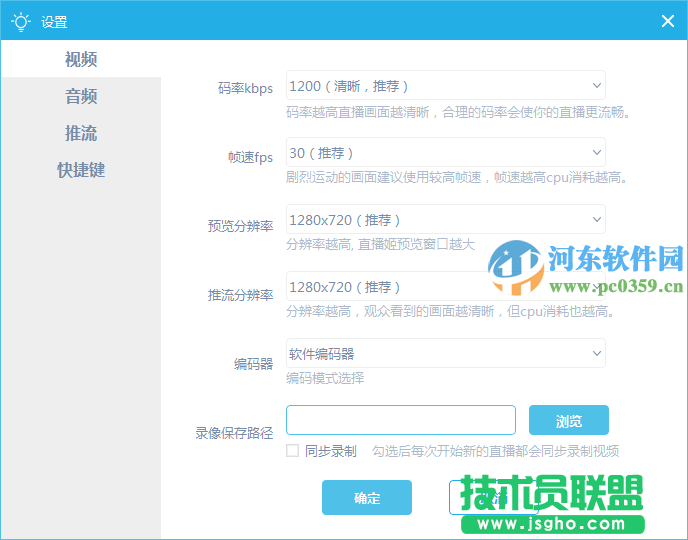688x540 pixels.
Task: Click the 推流分辨率 label
Action: pos(240,295)
